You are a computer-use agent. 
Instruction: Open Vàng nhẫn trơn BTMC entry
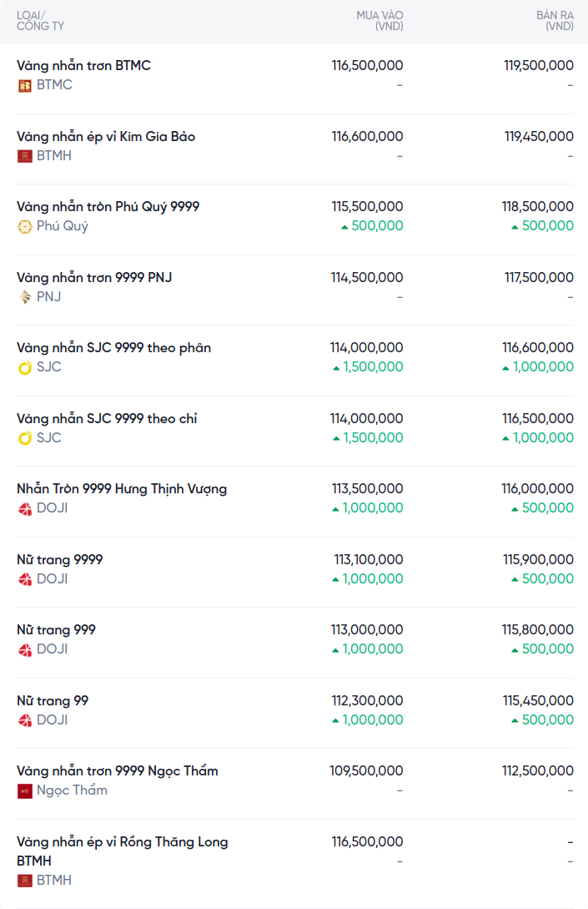tap(83, 65)
